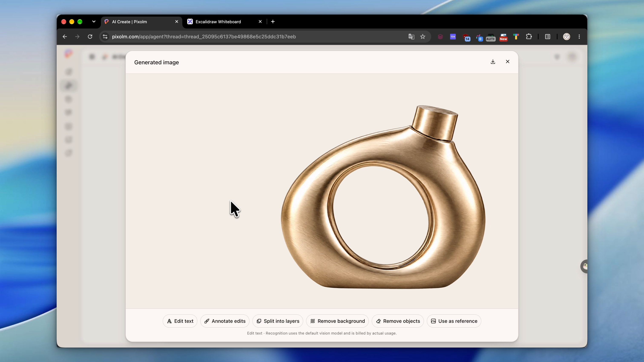Click Remove objects button
The image size is (644, 362).
[398, 321]
